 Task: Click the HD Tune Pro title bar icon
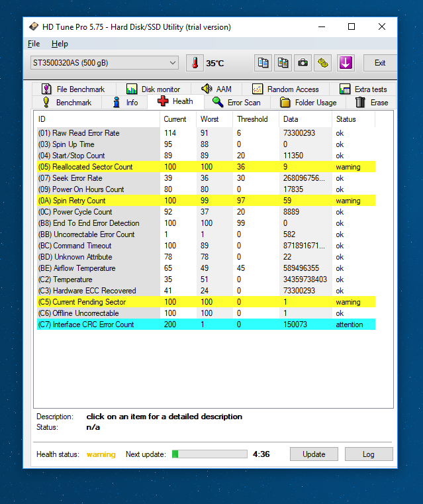point(34,26)
